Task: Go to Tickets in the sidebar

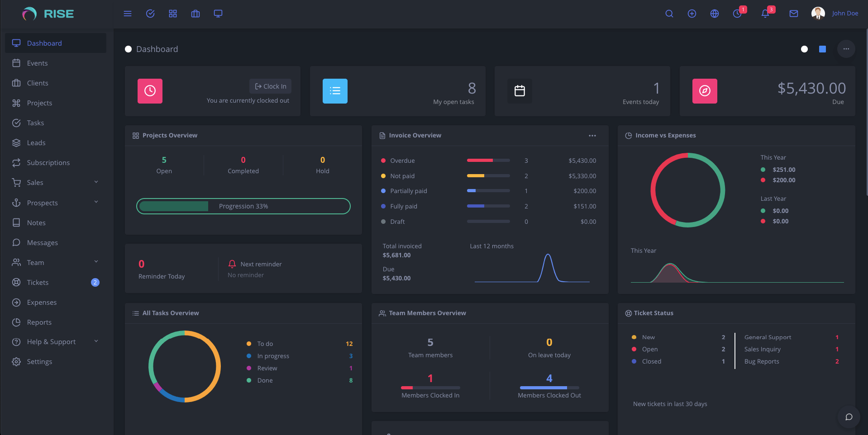Action: 38,282
